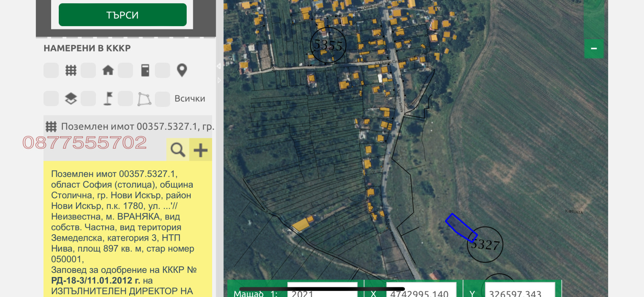The width and height of the screenshot is (644, 297).
Task: Click the blue highlighted parcel on map
Action: click(460, 227)
